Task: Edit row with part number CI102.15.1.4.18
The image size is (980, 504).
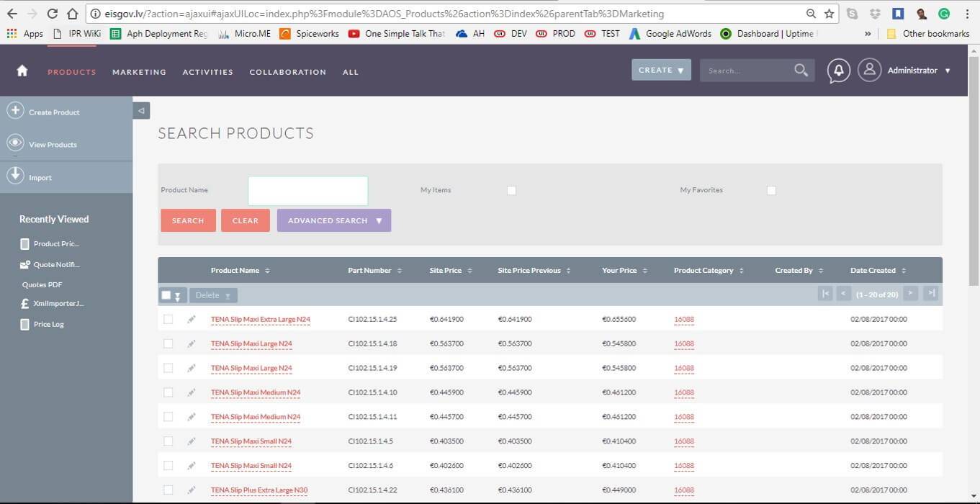Action: click(x=191, y=343)
